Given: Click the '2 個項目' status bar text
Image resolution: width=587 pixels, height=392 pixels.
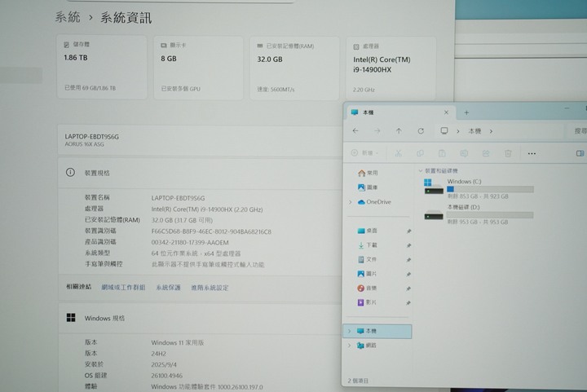Looking at the screenshot, I should coord(358,381).
